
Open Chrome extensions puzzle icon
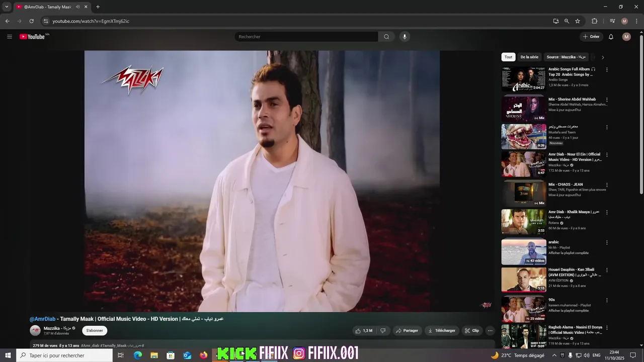pyautogui.click(x=594, y=21)
